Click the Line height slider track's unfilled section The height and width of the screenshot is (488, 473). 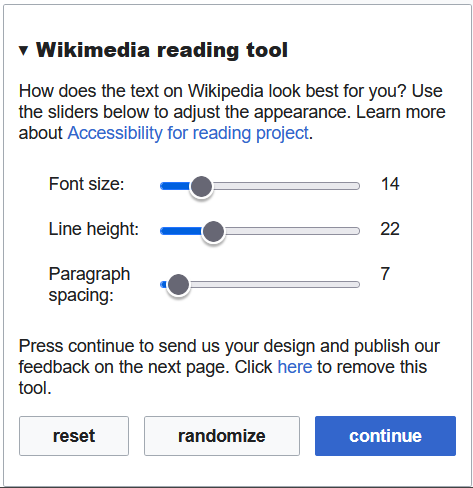[292, 231]
